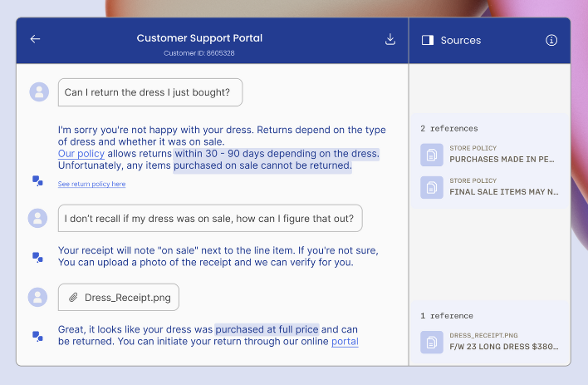The height and width of the screenshot is (385, 588).
Task: Click 'F/W 23 LONG DRESS $380…' source title
Action: (504, 347)
